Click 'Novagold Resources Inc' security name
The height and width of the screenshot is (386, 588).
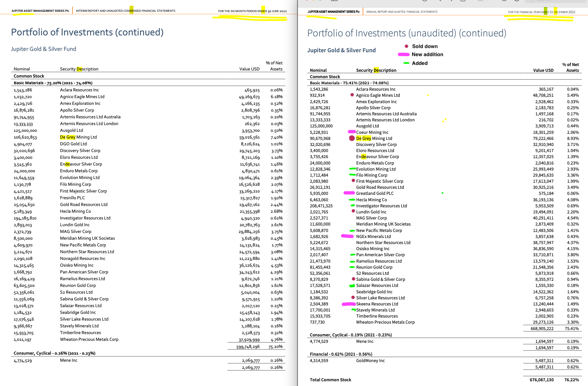(x=83, y=259)
